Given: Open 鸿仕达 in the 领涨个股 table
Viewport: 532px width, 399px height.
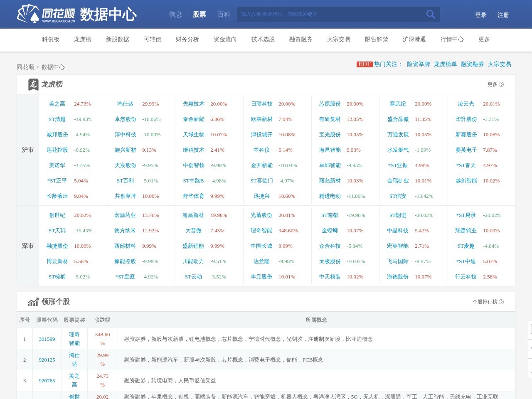Looking at the screenshot, I should point(74,360).
